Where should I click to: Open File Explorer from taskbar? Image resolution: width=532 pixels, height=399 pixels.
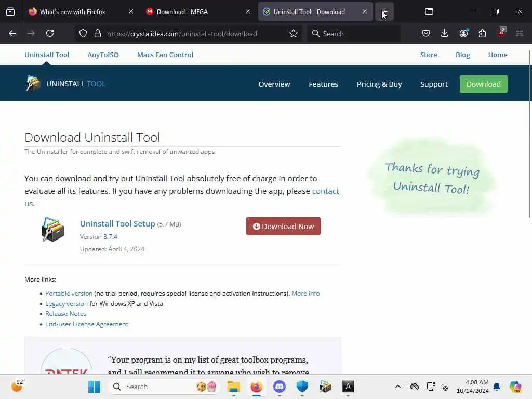(x=233, y=387)
